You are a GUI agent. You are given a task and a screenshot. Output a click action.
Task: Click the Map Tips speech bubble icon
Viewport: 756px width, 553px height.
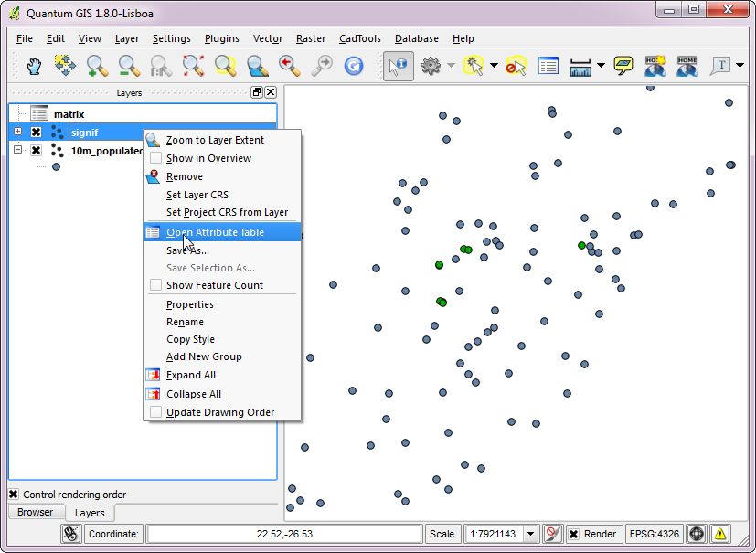pos(623,66)
